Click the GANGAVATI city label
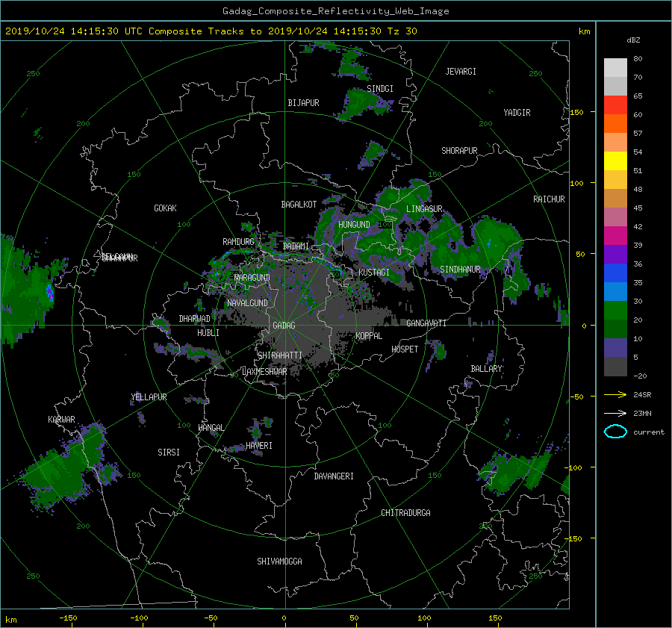 426,323
